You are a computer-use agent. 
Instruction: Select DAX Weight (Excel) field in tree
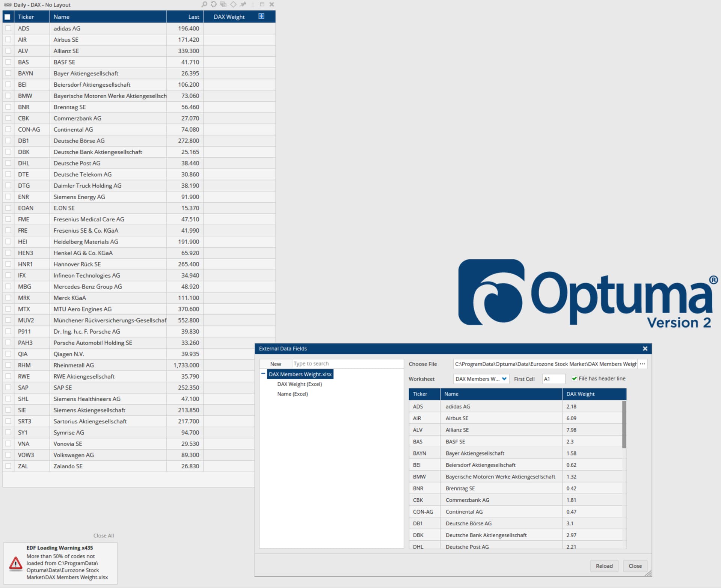[299, 384]
